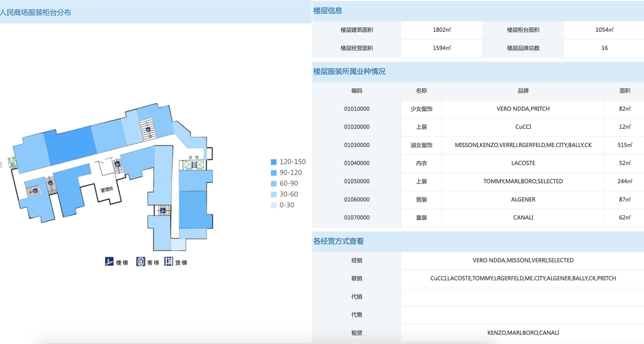Screen dimensions: 644x344
Task: Select the row code 01010000
Action: tap(357, 109)
